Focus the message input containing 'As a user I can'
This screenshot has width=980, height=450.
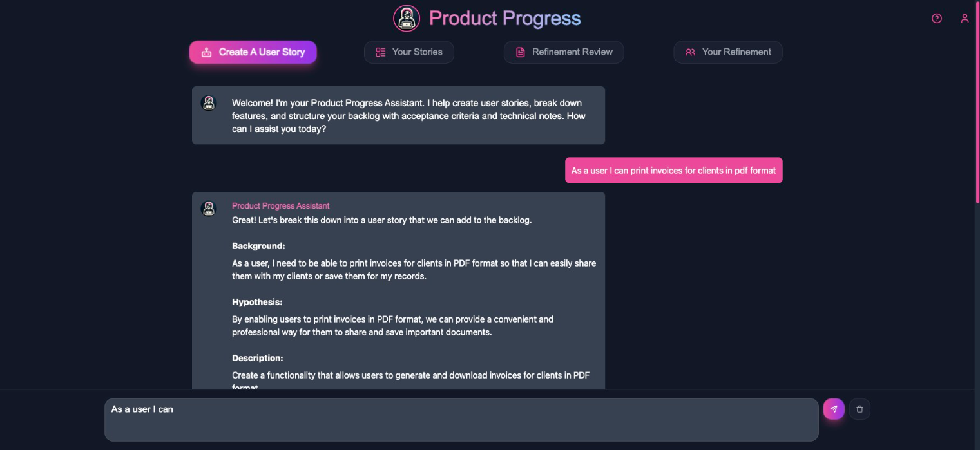pos(461,420)
